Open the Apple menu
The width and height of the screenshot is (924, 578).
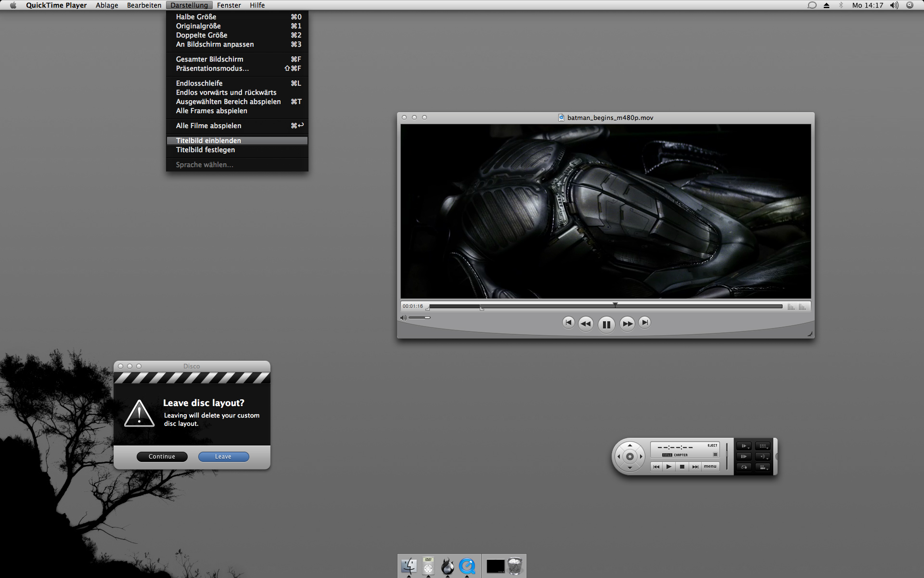[x=13, y=5]
